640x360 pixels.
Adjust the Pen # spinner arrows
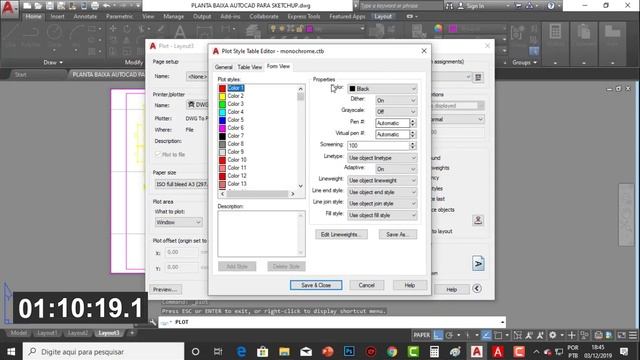(413, 123)
